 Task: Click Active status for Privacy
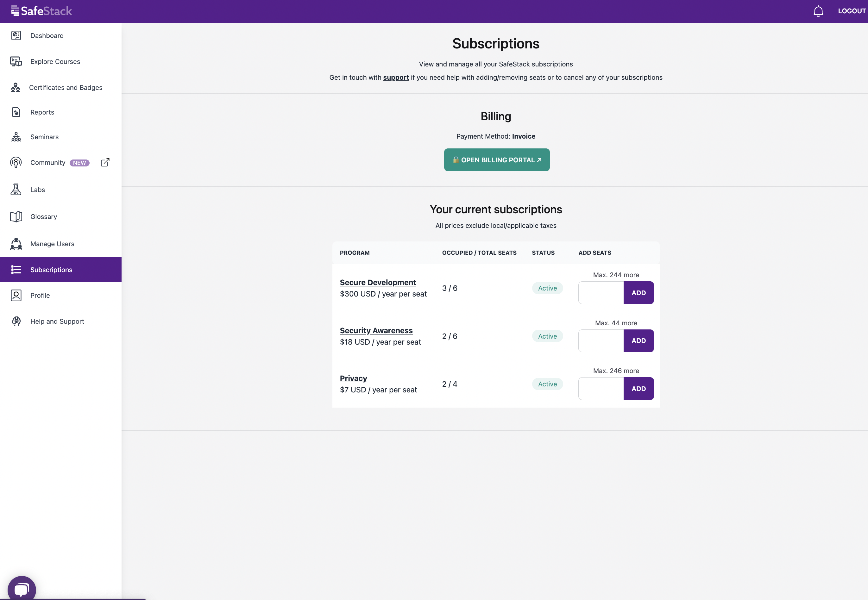point(547,384)
